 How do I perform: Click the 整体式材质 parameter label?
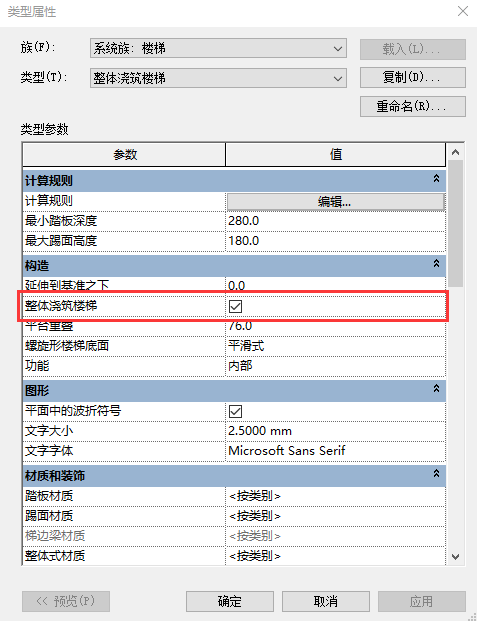pos(55,556)
